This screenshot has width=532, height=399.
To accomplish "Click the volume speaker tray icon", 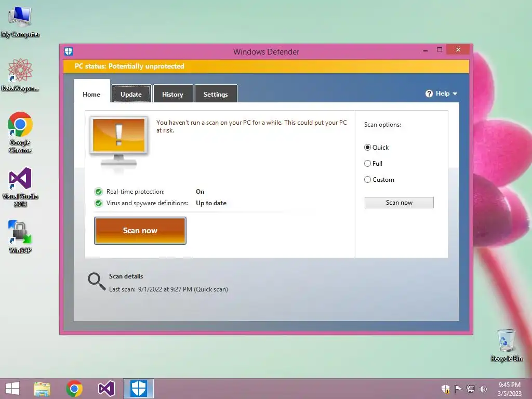I will 483,389.
